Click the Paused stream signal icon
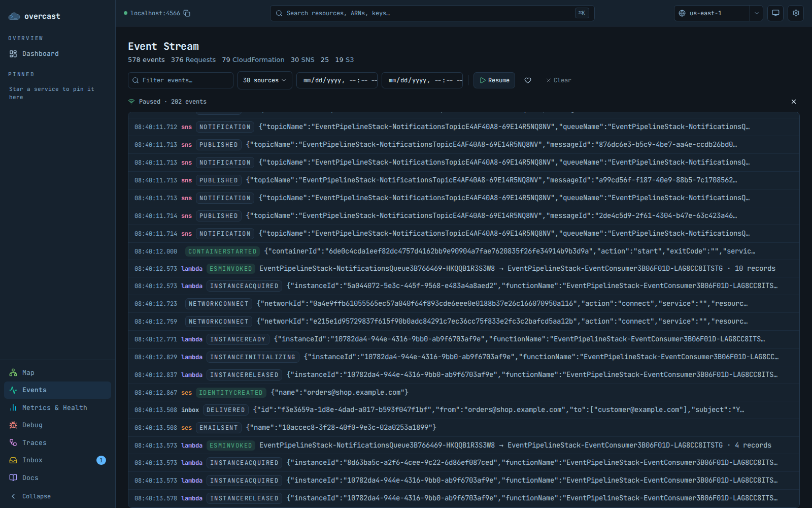Screen dimensions: 812x508 click(x=131, y=102)
